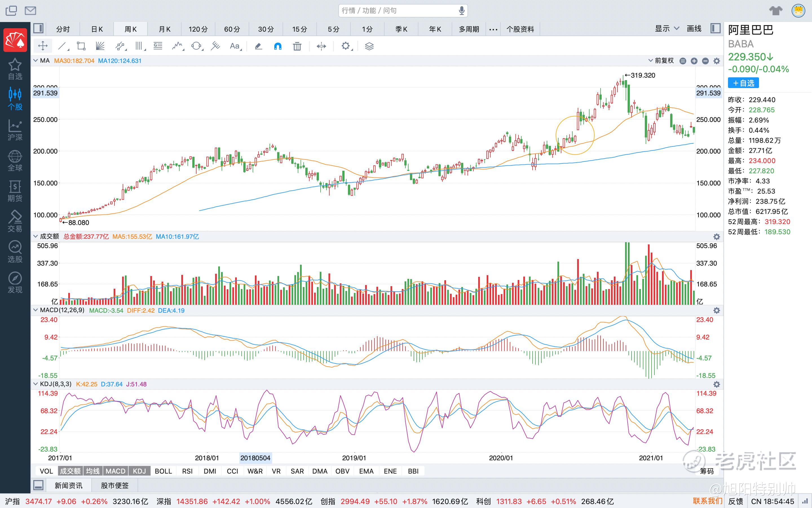Click the multi-window icon at top left

[11, 11]
